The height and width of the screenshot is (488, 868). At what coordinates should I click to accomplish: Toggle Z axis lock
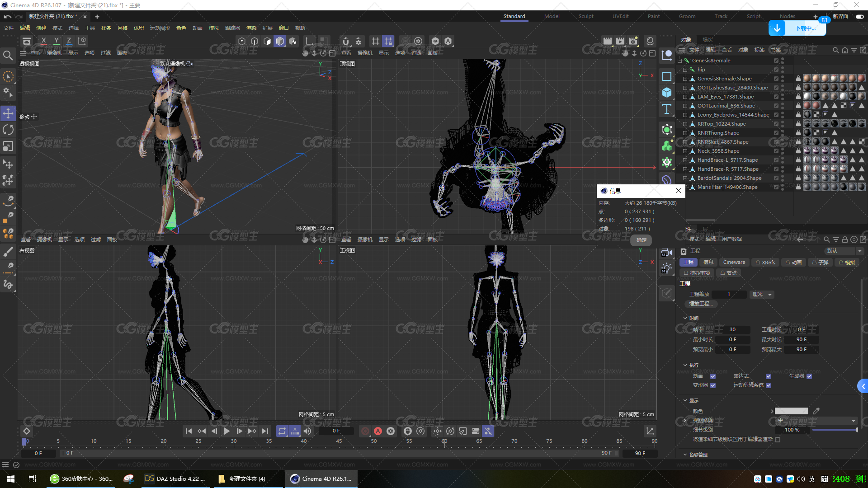[69, 41]
